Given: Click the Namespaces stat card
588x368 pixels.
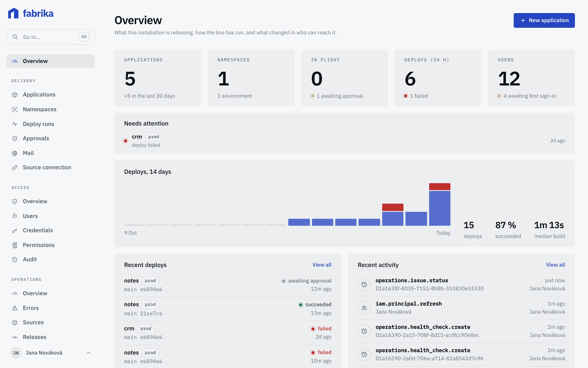Looking at the screenshot, I should click(x=251, y=78).
